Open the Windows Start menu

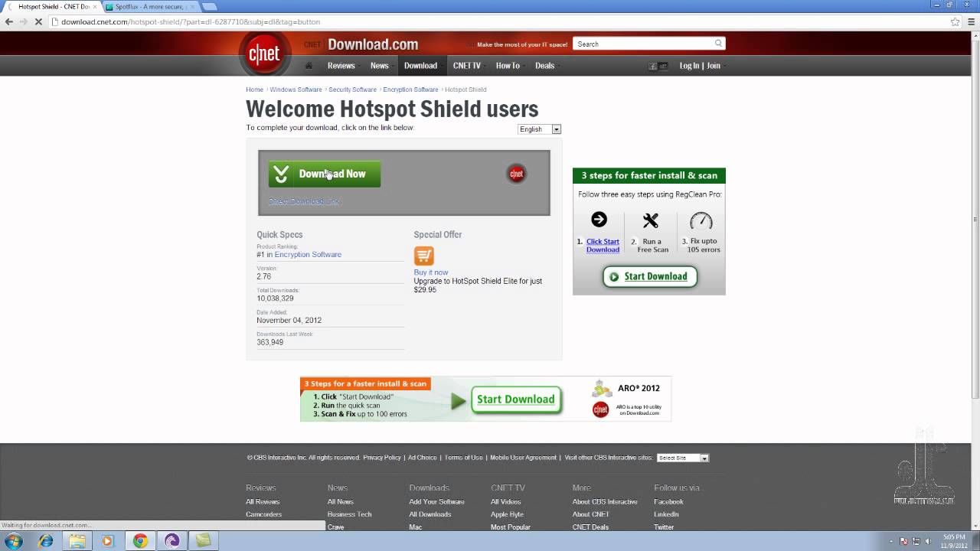click(14, 541)
